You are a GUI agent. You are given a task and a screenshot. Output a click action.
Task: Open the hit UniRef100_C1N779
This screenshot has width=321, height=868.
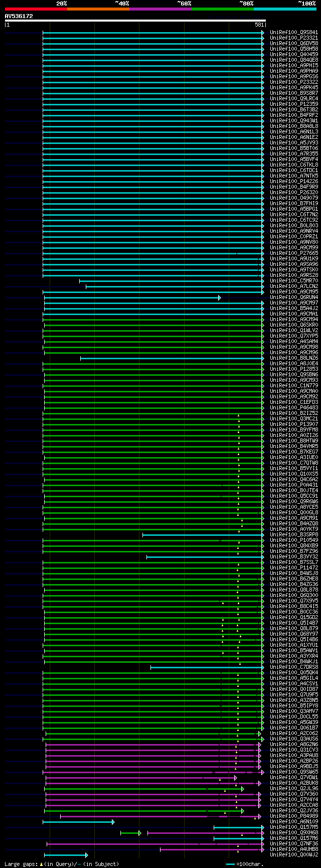point(294,385)
